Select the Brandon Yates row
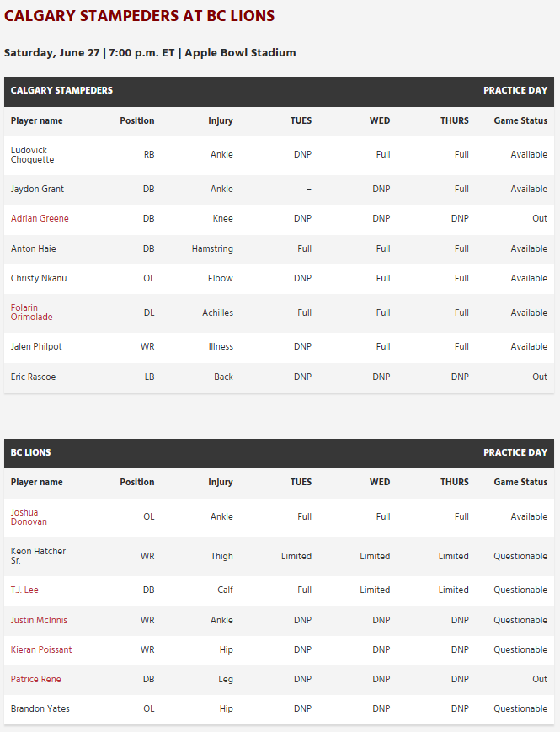The image size is (560, 732). [279, 709]
